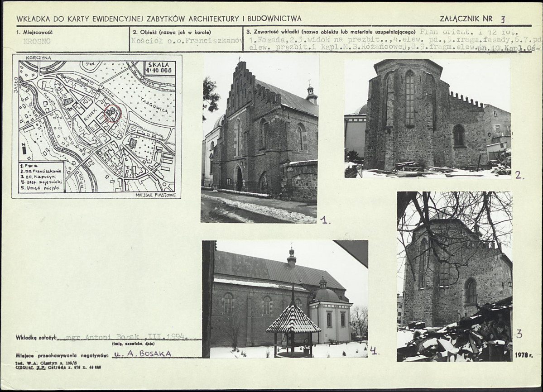543x392 pixels.
Task: Click legend entry '2. oo. Franciszkanie'
Action: point(41,172)
